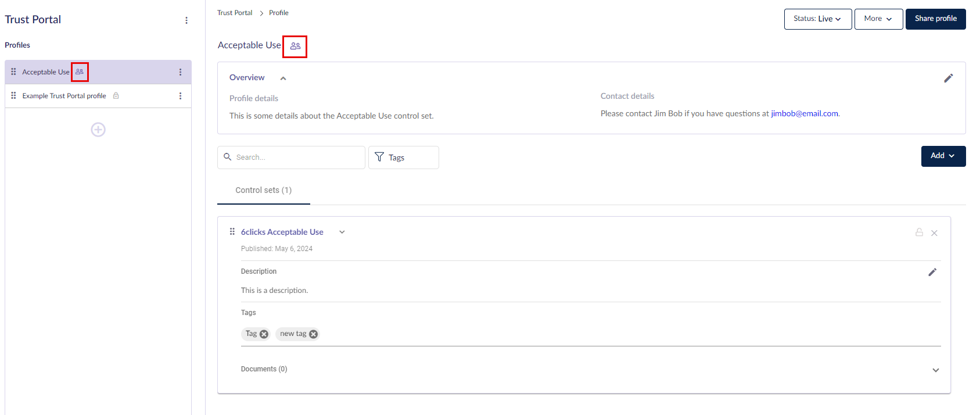Image resolution: width=980 pixels, height=415 pixels.
Task: Click the Acceptable Use page heading
Action: (x=249, y=45)
